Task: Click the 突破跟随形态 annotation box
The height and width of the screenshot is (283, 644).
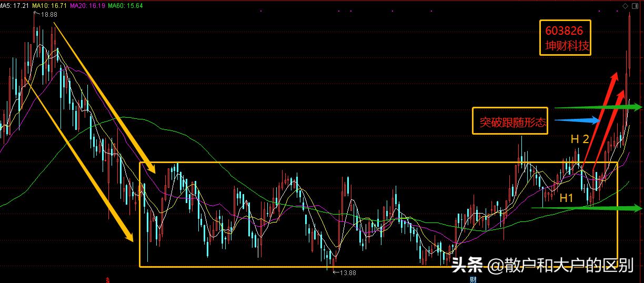Action: tap(510, 121)
